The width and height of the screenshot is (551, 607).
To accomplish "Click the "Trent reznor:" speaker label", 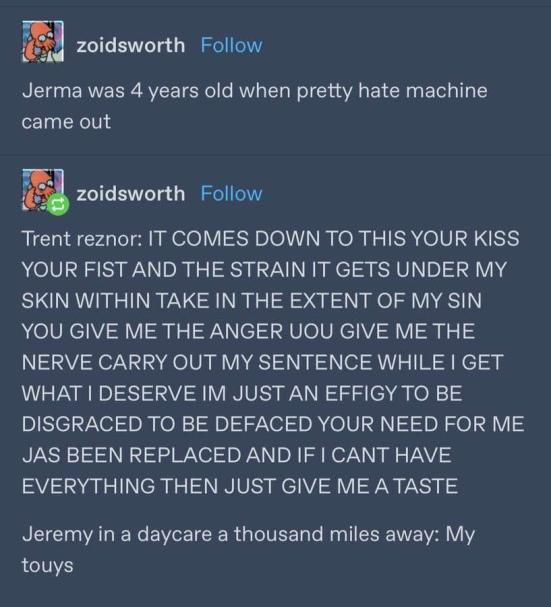I will click(x=82, y=238).
